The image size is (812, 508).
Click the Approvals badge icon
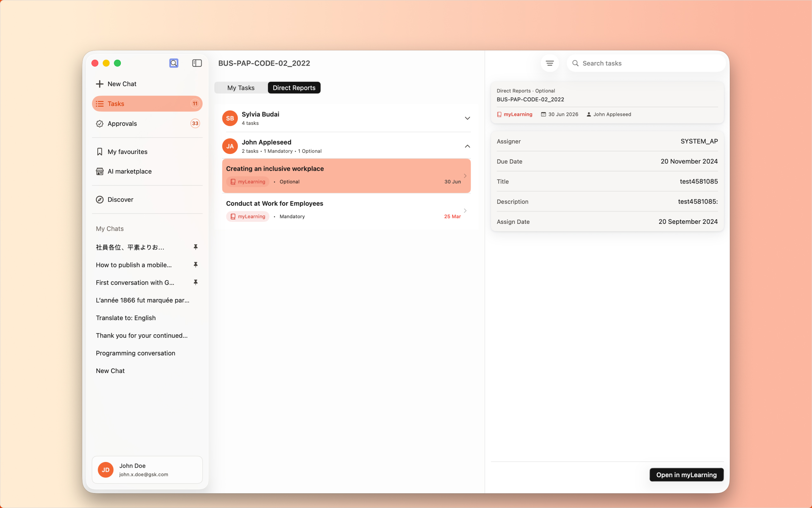[x=100, y=124]
